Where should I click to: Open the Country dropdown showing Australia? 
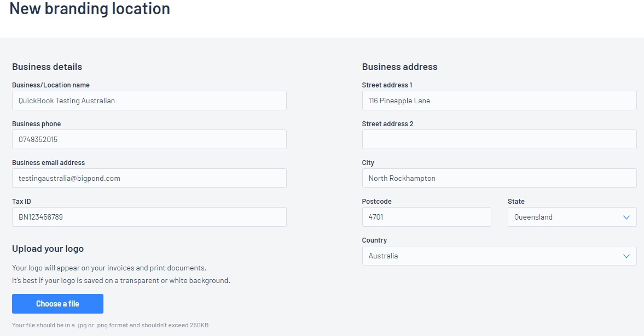coord(499,256)
